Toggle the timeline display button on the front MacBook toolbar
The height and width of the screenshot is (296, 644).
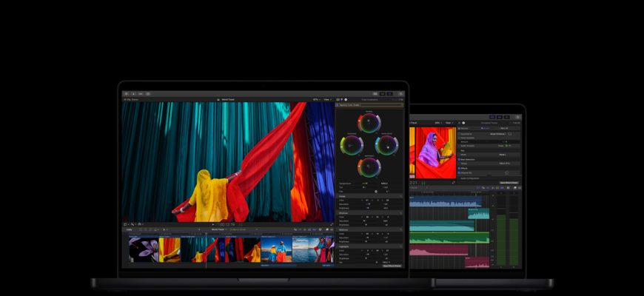click(383, 93)
